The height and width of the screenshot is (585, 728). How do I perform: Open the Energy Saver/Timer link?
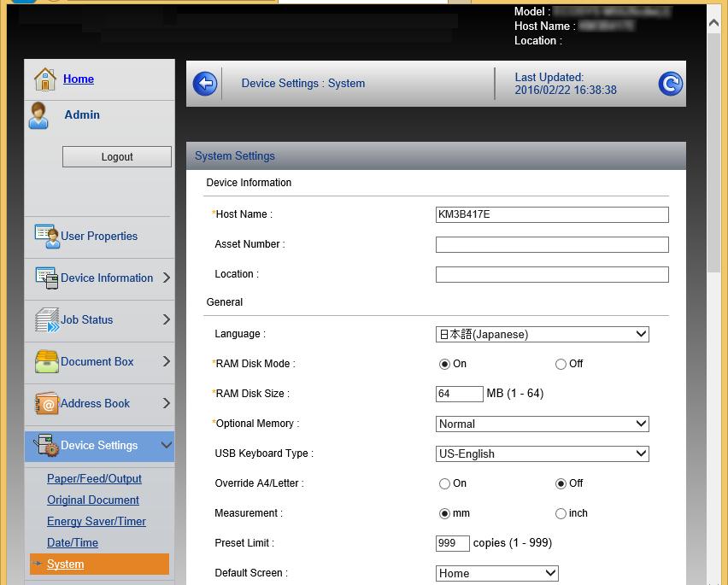click(96, 522)
